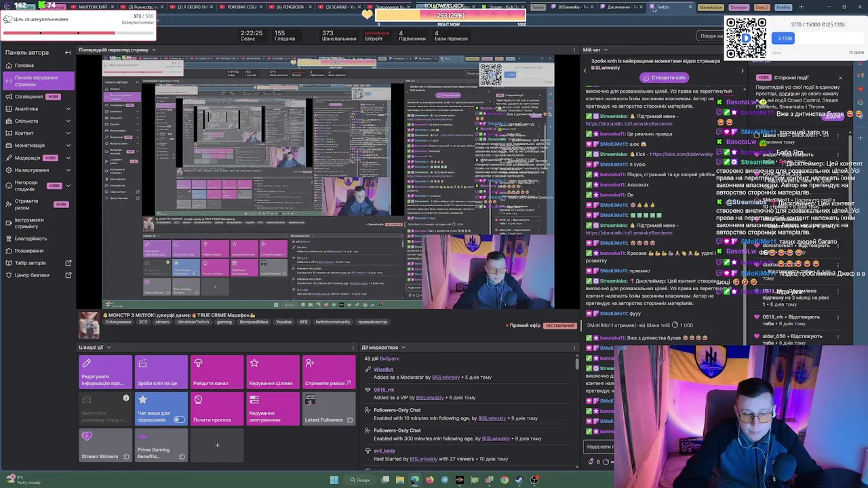Open Центр безпеки external link
This screenshot has width=868, height=488.
pyautogui.click(x=37, y=275)
